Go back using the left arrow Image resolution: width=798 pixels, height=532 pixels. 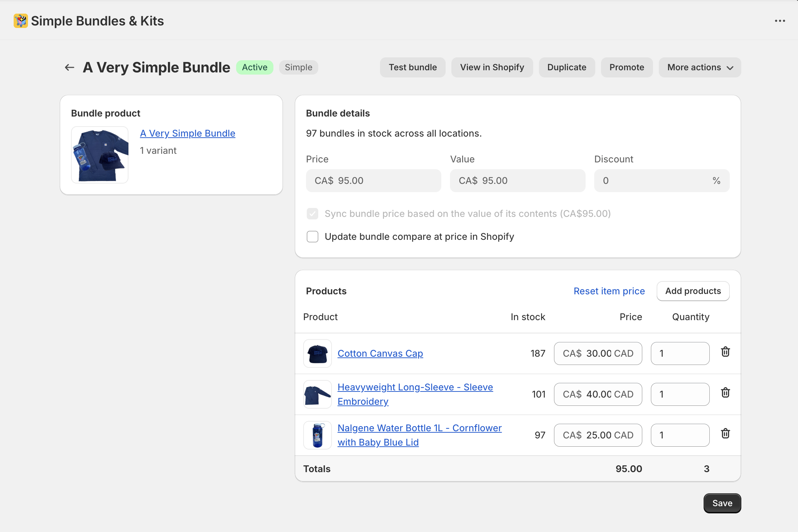69,67
